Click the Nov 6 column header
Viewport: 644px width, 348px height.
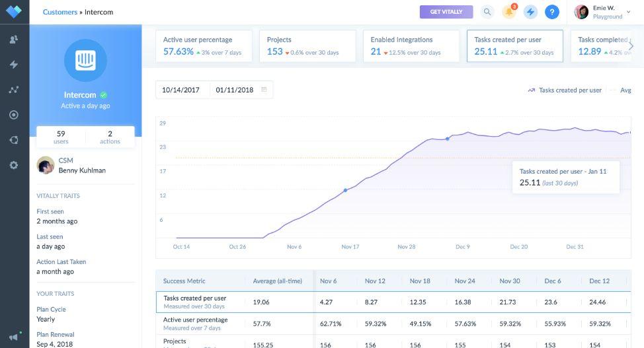coord(328,281)
